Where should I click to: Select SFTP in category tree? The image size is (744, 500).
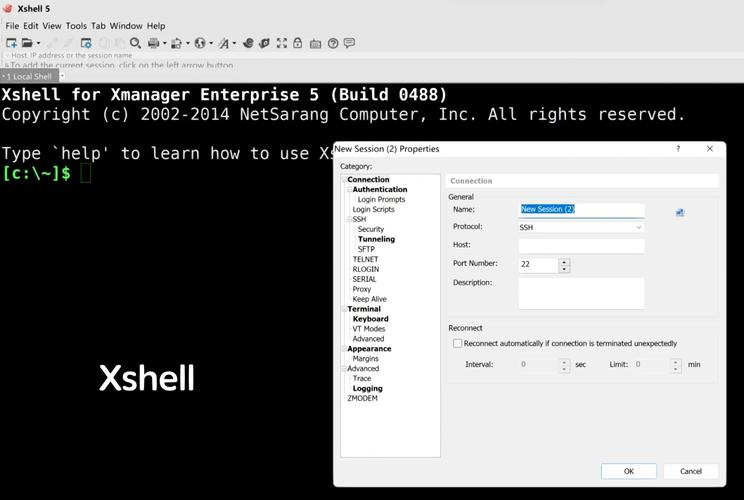[366, 249]
